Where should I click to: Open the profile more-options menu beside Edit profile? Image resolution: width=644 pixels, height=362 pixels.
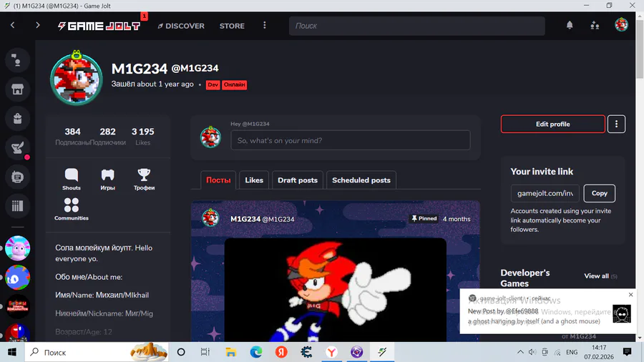tap(617, 124)
